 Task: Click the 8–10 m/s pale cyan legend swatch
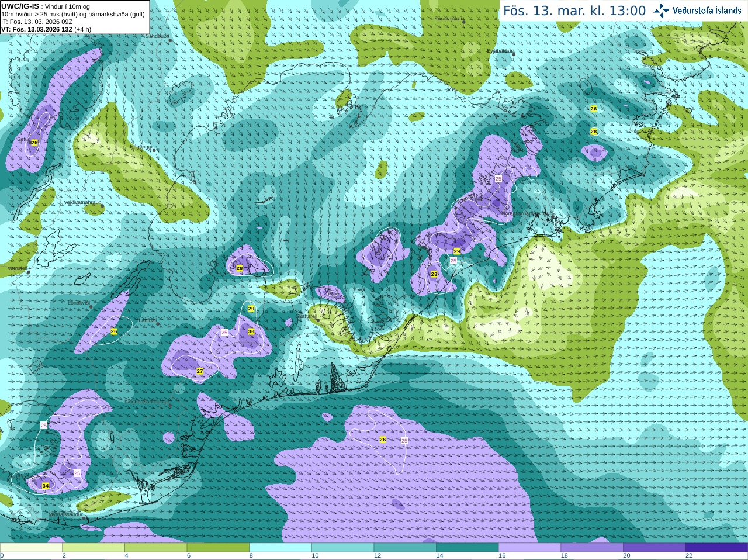[280, 548]
